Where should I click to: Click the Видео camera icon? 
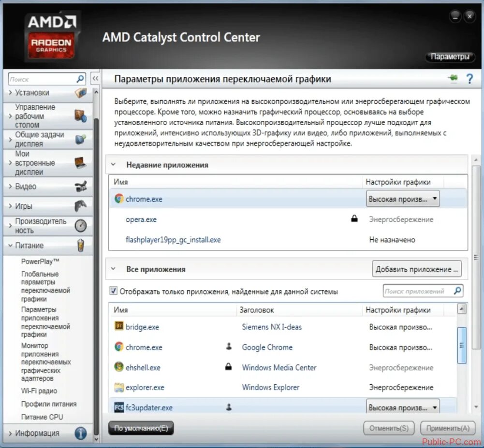pyautogui.click(x=81, y=187)
